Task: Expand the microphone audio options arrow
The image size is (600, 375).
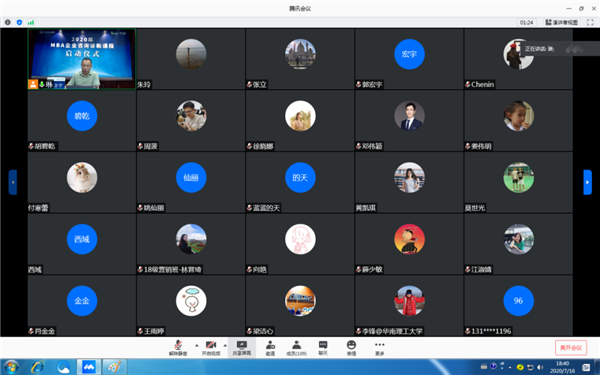Action: point(197,345)
